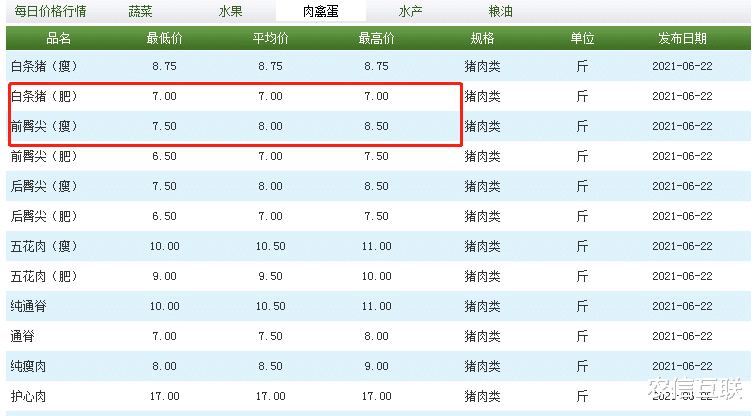Screen dimensions: 755x416
Task: Click the 单位 column header
Action: tap(583, 38)
